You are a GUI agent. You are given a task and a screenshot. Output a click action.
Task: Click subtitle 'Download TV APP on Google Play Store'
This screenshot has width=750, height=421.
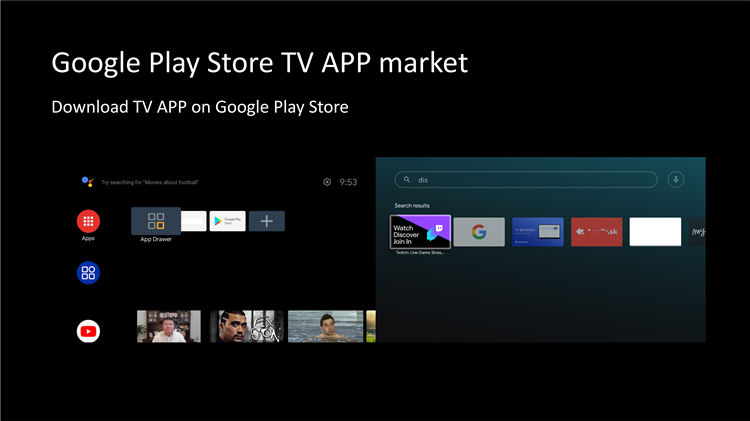[200, 107]
